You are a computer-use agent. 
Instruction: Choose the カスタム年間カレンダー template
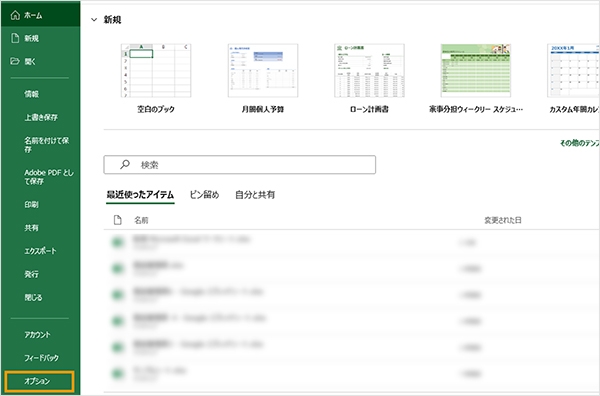click(x=573, y=71)
